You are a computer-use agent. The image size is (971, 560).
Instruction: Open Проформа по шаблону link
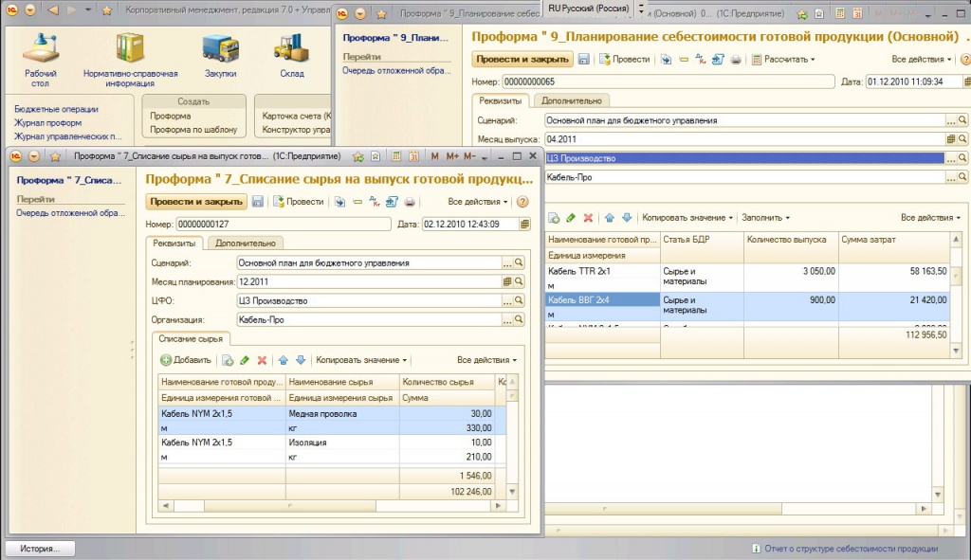click(193, 129)
